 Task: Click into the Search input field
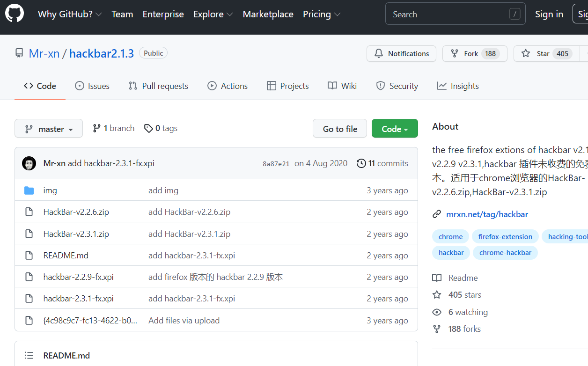[449, 14]
